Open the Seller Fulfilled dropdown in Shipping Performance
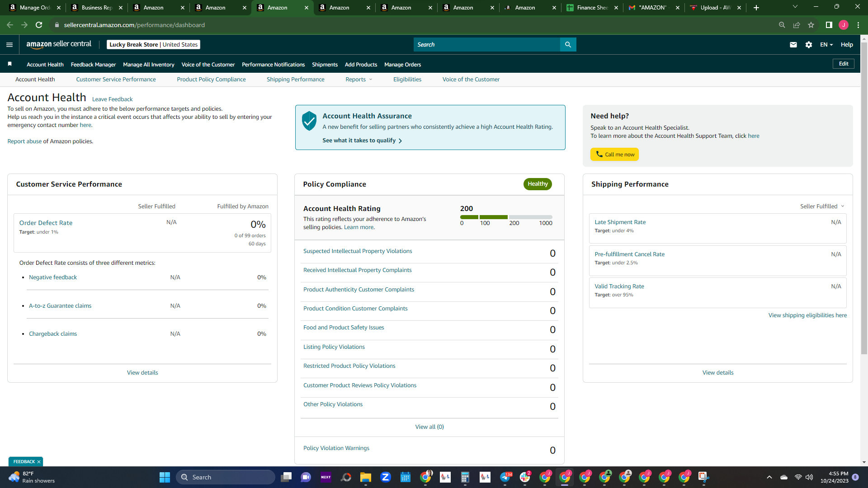Image resolution: width=868 pixels, height=488 pixels. click(822, 206)
